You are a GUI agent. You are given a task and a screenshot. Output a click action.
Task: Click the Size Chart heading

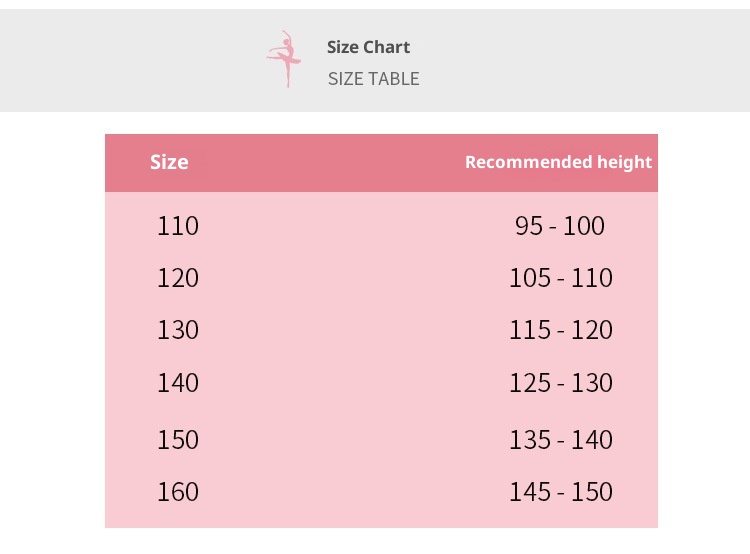(368, 47)
